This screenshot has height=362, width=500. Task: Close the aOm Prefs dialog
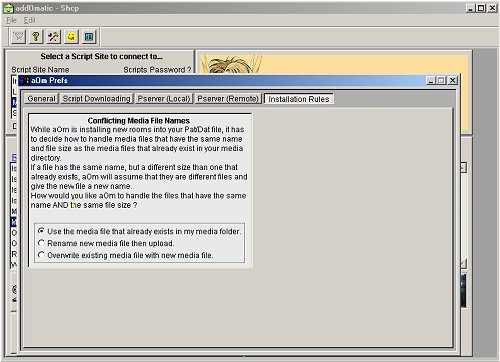click(452, 80)
